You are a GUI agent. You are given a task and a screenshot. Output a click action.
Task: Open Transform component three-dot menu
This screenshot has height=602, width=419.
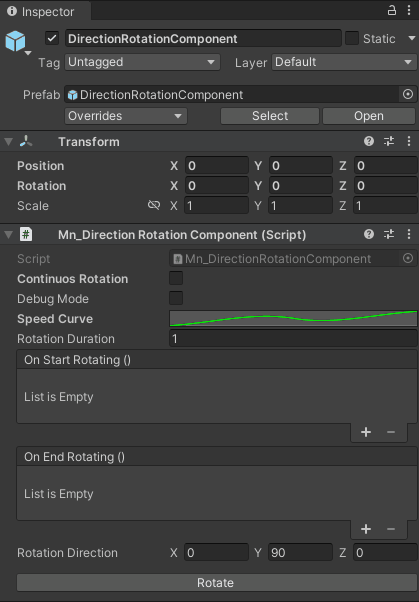(409, 141)
